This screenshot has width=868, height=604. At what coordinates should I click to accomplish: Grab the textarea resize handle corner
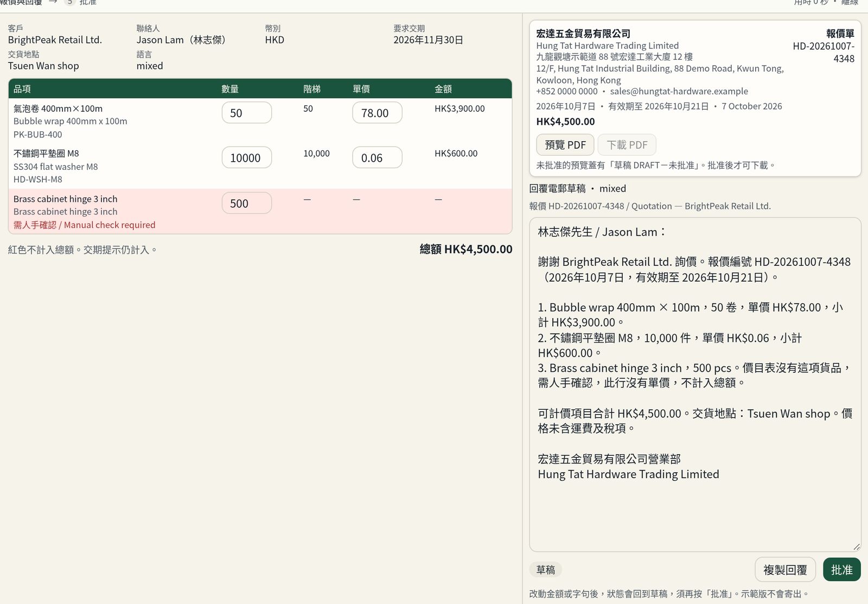pyautogui.click(x=857, y=547)
